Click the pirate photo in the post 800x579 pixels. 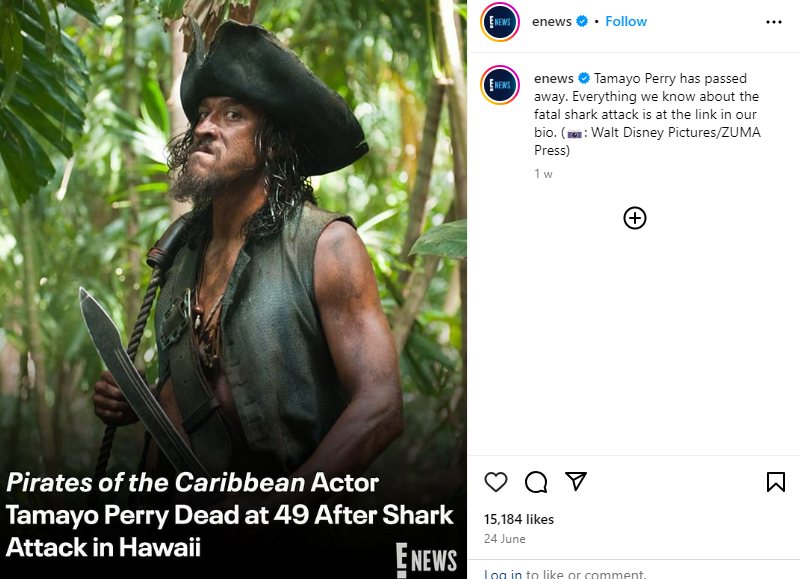(233, 250)
